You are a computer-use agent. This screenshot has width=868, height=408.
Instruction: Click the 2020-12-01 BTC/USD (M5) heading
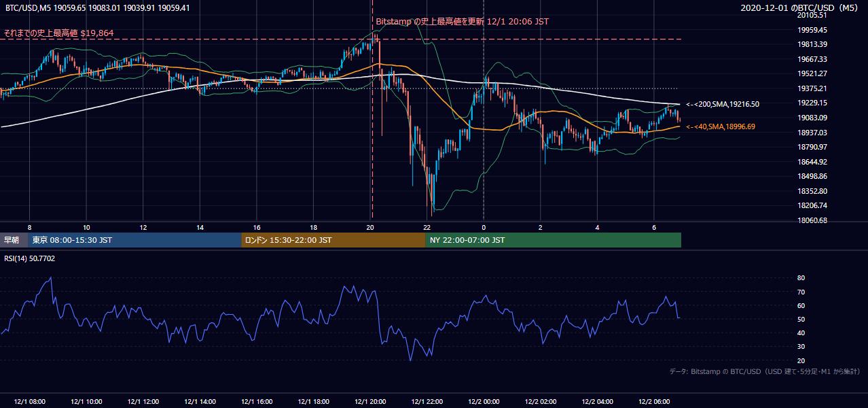pos(801,8)
